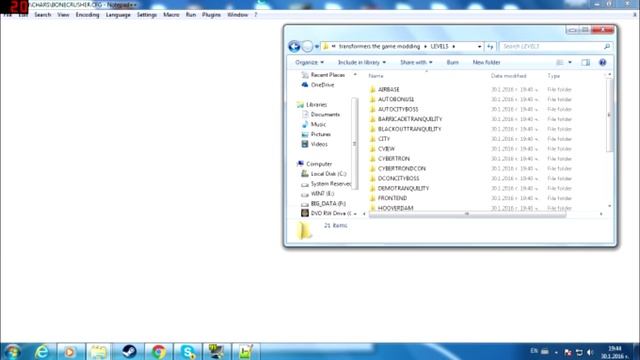Open Notepad++ Window menu

tap(238, 15)
